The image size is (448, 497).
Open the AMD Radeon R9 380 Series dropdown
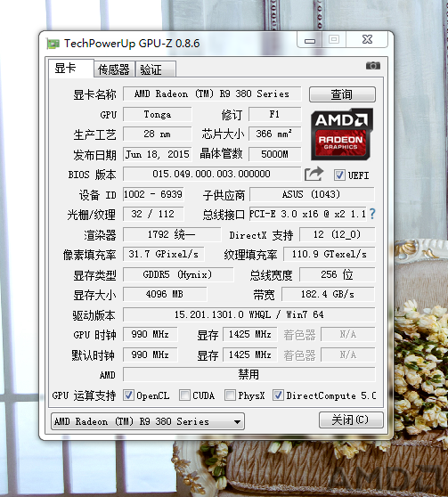coord(148,421)
